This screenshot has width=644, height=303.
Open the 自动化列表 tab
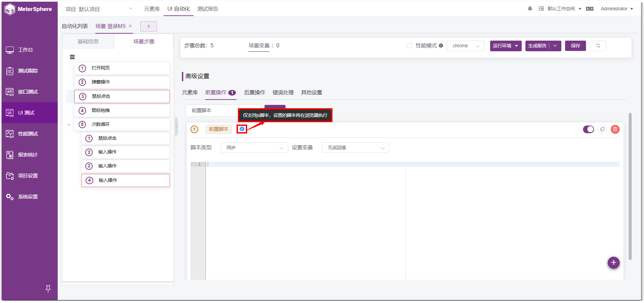tap(75, 26)
